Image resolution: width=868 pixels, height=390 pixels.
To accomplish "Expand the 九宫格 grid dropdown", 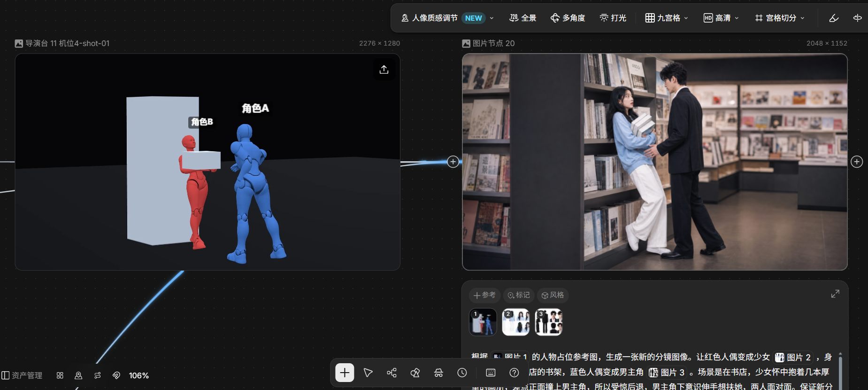I will pyautogui.click(x=667, y=18).
